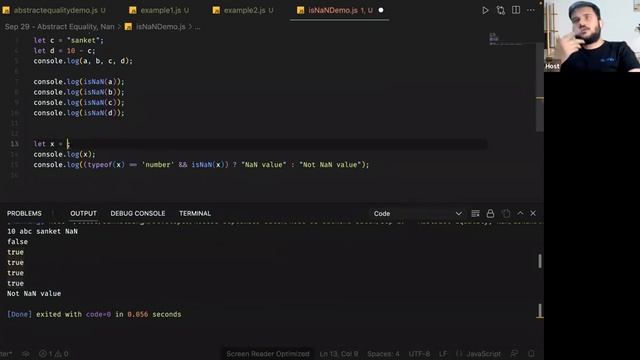The width and height of the screenshot is (640, 360).
Task: Click console.log(x); line in editor
Action: coord(64,154)
